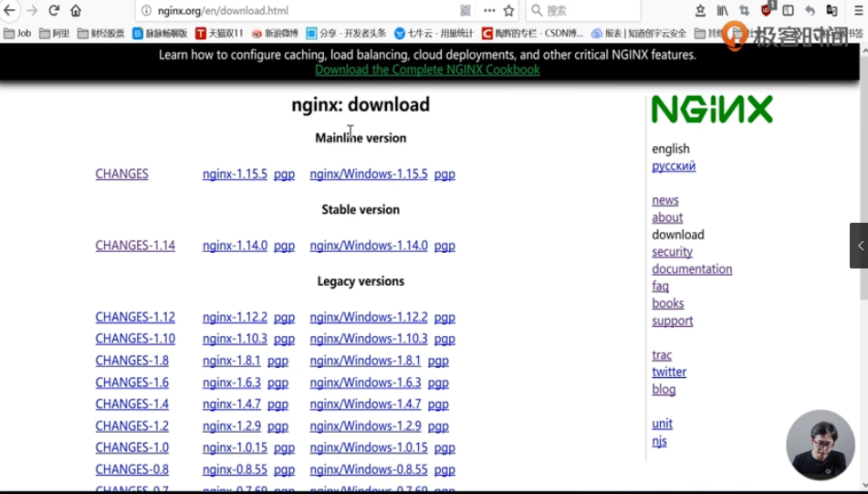Open the CHANGES-1.2 link

point(131,426)
